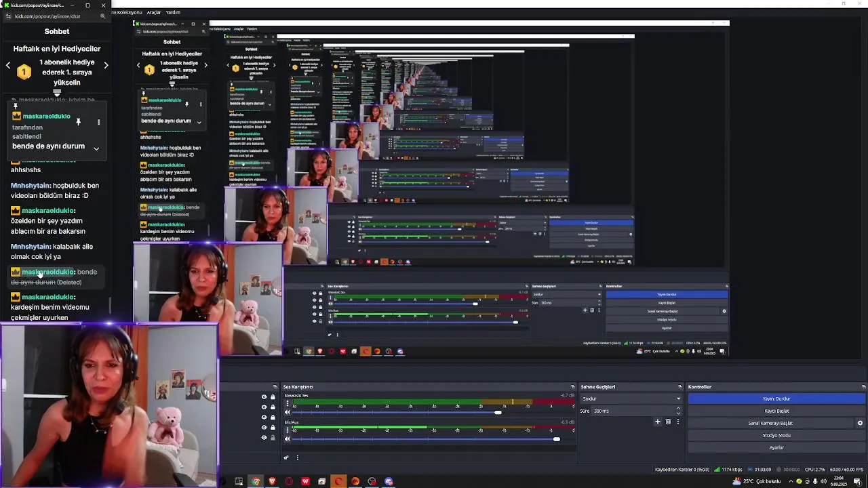868x488 pixels.
Task: Click username maskaraoldukio in pinned message
Action: point(46,117)
